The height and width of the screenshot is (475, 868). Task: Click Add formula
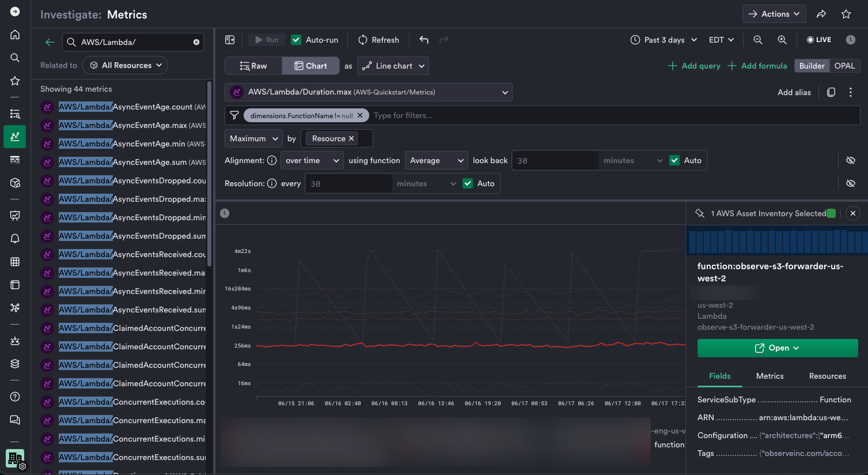tap(757, 66)
